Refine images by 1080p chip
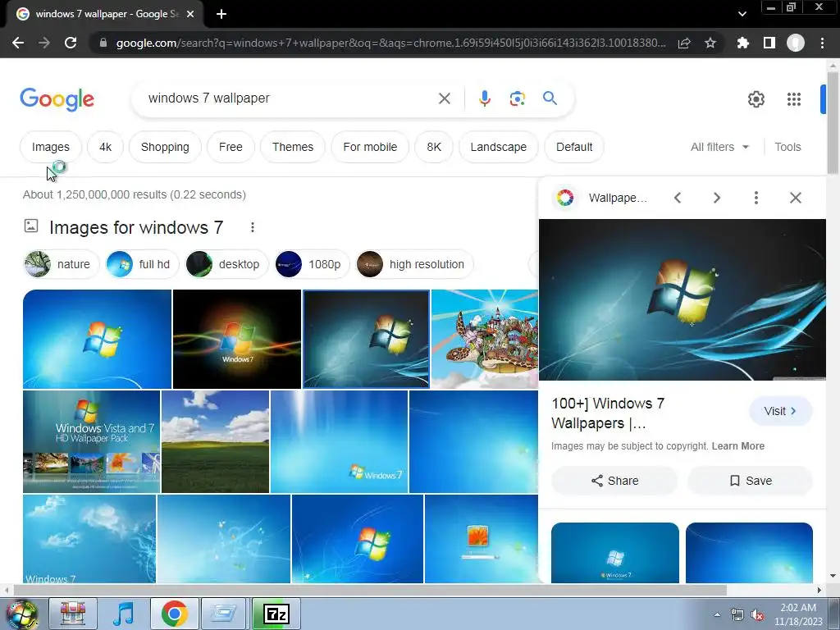 tap(311, 264)
